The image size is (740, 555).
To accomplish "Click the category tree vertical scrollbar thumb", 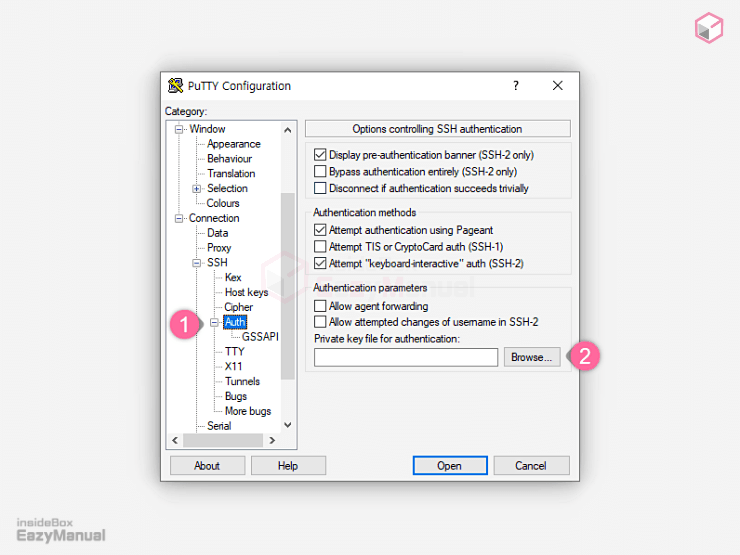I will [x=288, y=286].
